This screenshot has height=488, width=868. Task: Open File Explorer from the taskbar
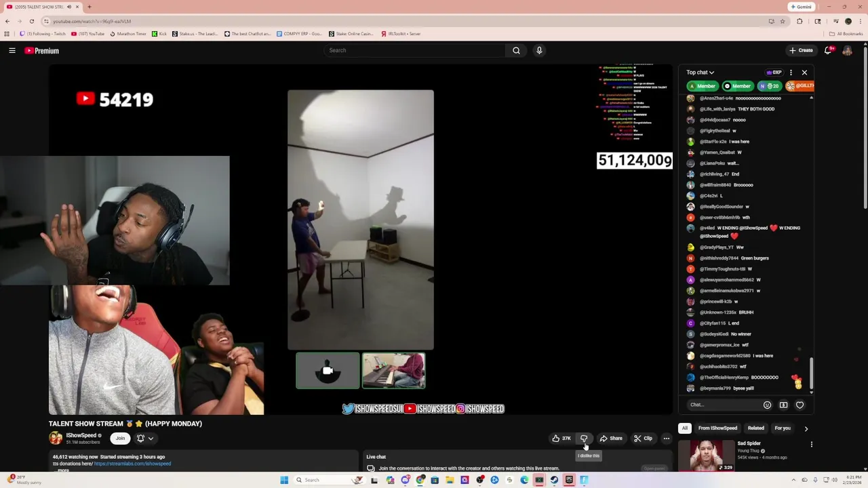click(450, 480)
